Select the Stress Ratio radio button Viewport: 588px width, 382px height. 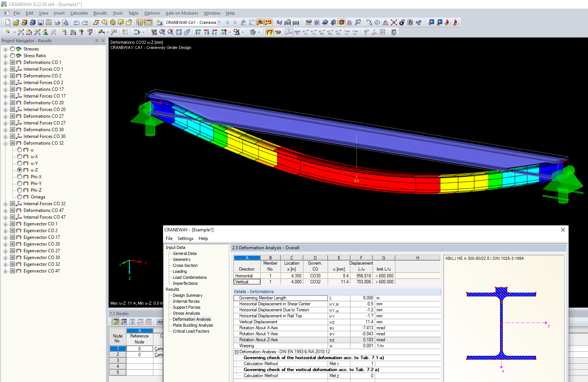[x=13, y=56]
